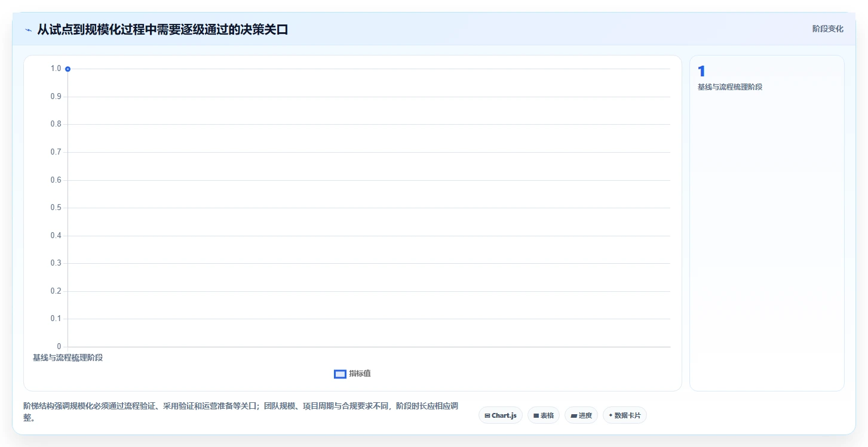The width and height of the screenshot is (868, 447).
Task: Click the data point at value 1.0
Action: 68,69
